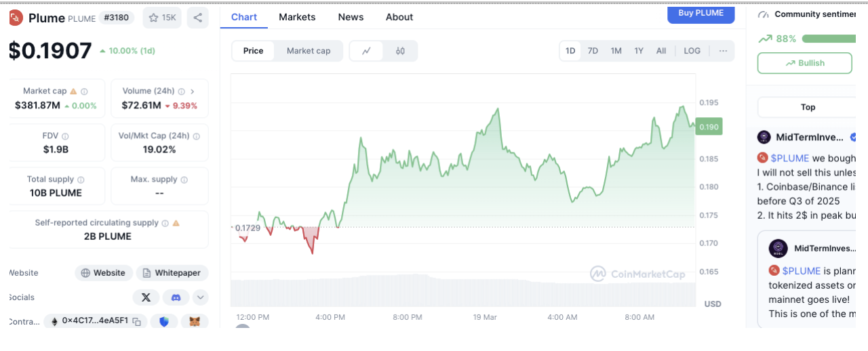868x351 pixels.
Task: Open the Chart tab
Action: (244, 17)
